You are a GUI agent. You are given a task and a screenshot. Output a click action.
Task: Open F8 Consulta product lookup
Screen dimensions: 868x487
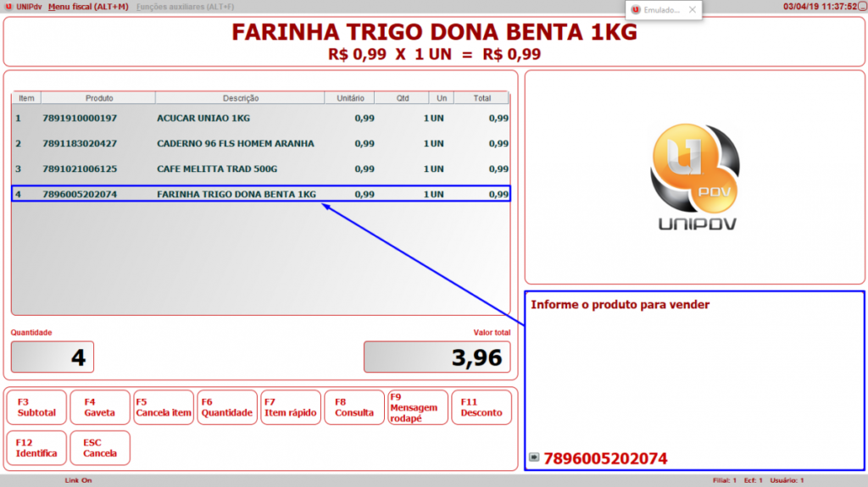[354, 407]
